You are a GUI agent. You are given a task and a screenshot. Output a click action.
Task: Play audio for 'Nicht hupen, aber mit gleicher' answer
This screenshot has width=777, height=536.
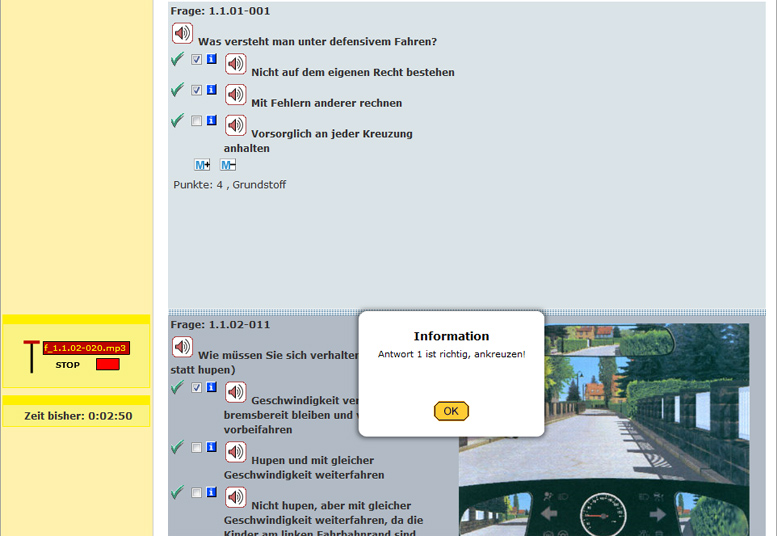(235, 497)
